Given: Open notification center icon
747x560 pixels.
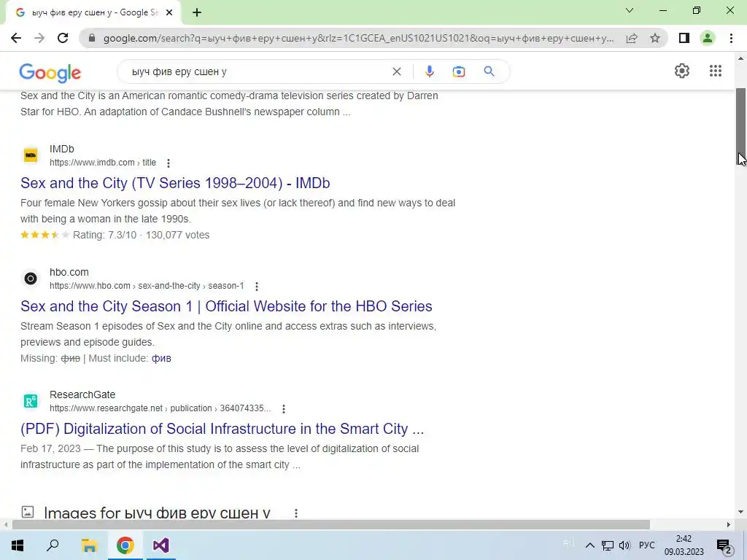Looking at the screenshot, I should [x=724, y=545].
